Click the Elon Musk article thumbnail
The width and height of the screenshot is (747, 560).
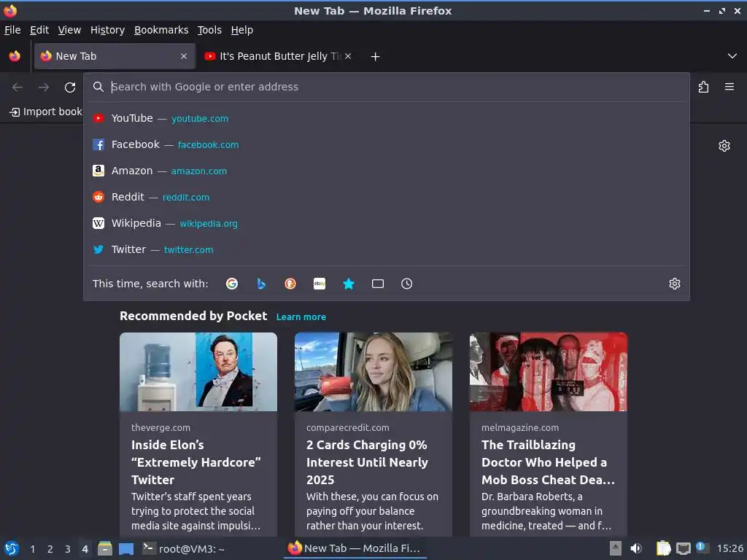tap(198, 372)
